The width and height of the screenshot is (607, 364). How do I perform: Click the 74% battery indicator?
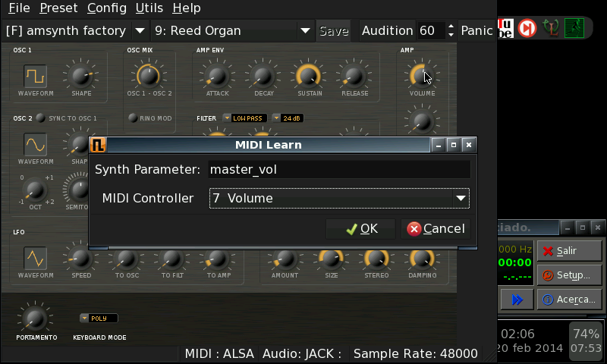(x=586, y=334)
